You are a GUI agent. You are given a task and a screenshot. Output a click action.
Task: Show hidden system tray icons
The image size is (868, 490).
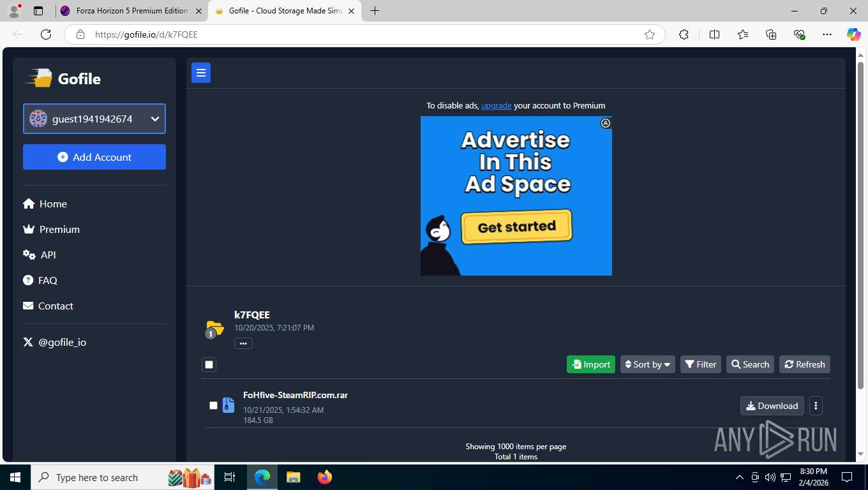(x=740, y=477)
